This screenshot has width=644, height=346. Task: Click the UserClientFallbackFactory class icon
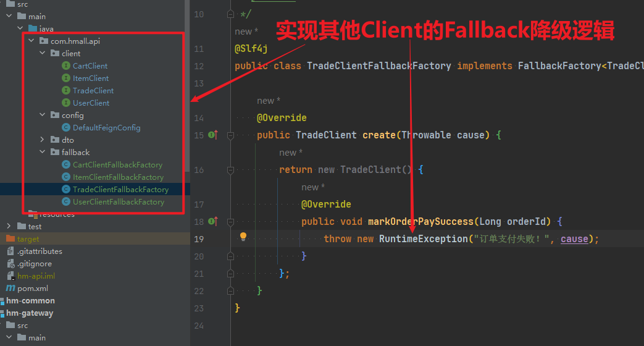click(x=66, y=202)
